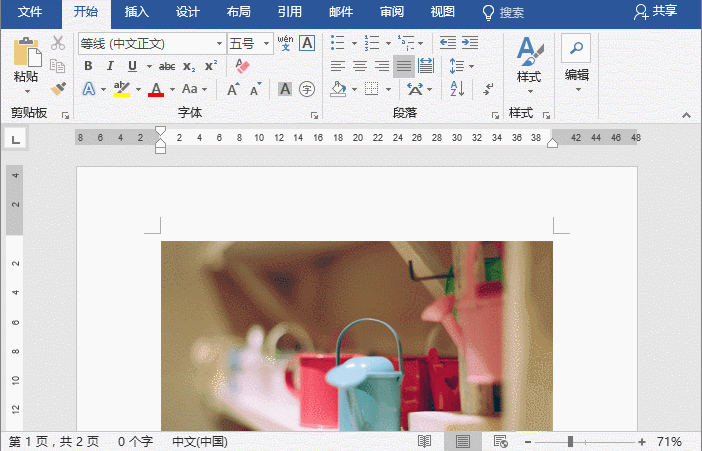Apply distributed alignment
Screen dimensions: 702x451
426,66
